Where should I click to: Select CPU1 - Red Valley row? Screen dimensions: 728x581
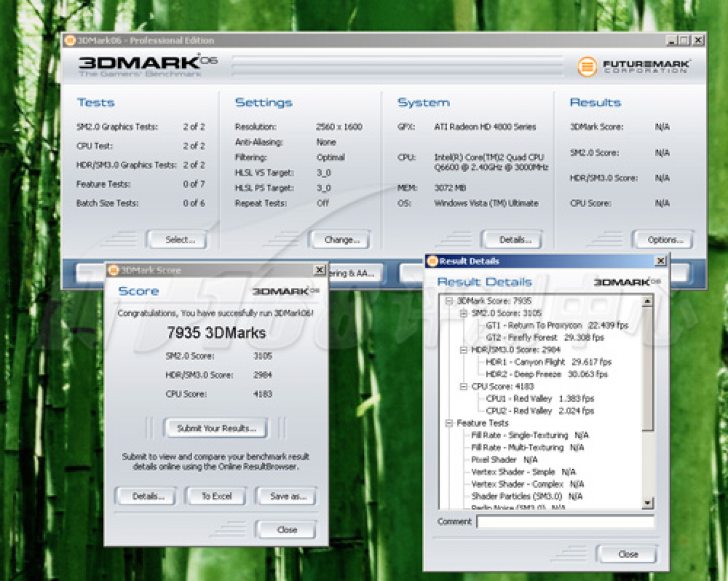[540, 398]
